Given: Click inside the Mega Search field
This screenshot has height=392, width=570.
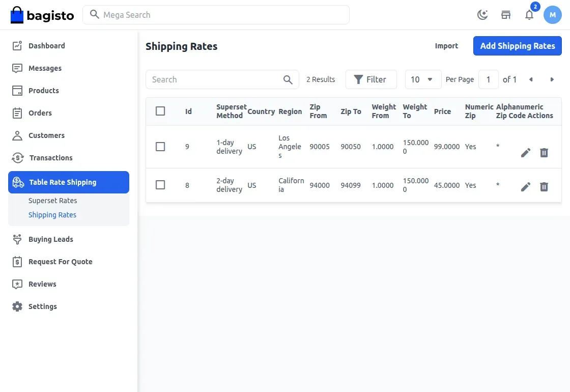Looking at the screenshot, I should point(216,15).
